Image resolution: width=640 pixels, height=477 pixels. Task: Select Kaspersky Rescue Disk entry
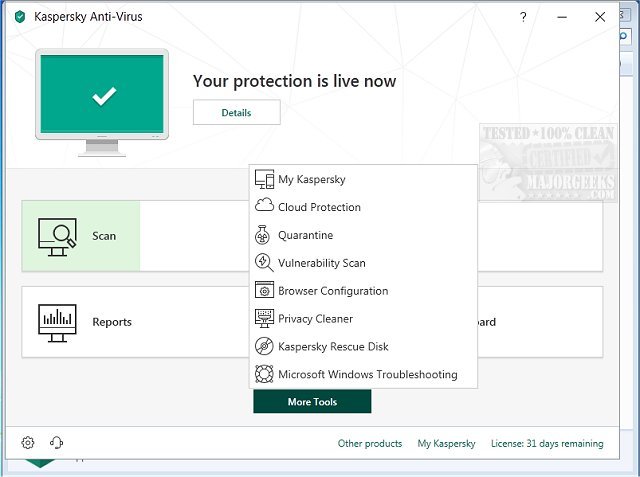tap(333, 346)
